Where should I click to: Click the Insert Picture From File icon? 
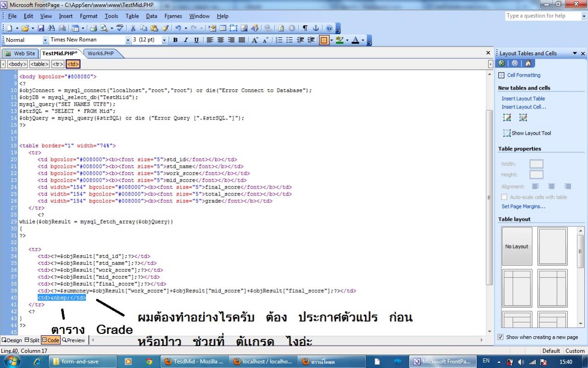[x=244, y=28]
